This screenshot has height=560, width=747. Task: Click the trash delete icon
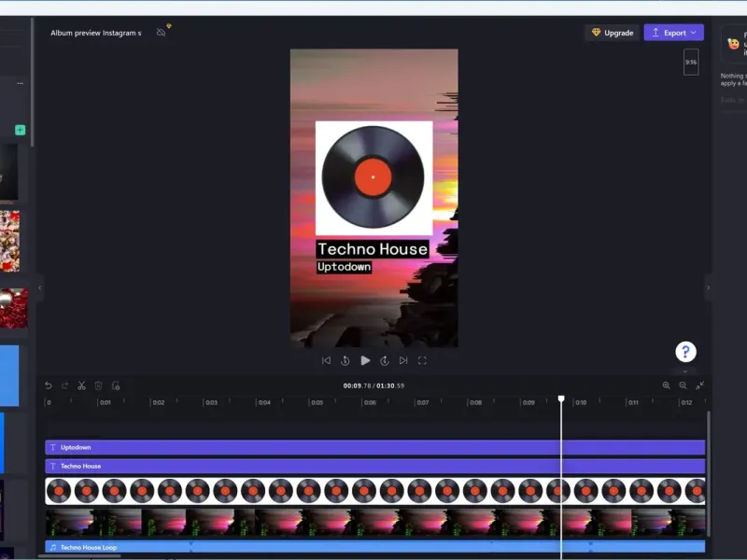(x=99, y=385)
